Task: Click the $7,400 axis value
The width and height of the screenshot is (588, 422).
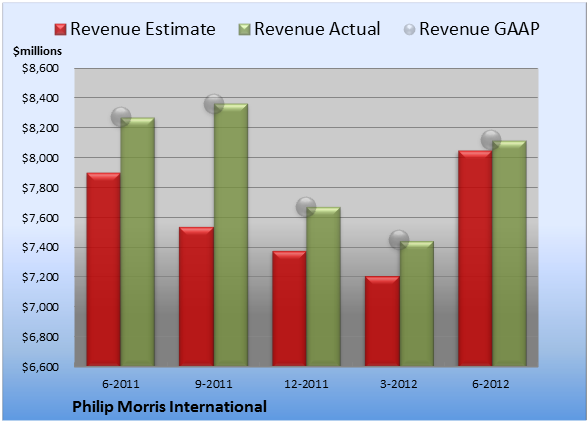Action: coord(40,247)
